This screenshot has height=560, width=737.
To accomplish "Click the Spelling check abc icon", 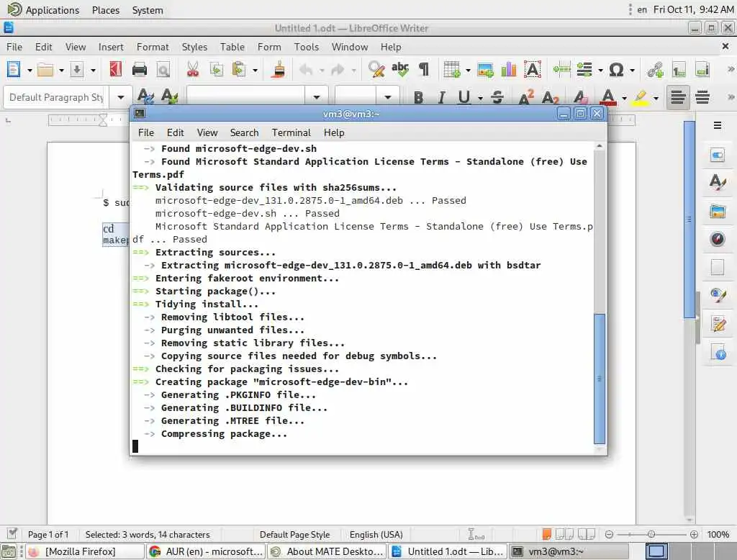I will click(x=400, y=70).
